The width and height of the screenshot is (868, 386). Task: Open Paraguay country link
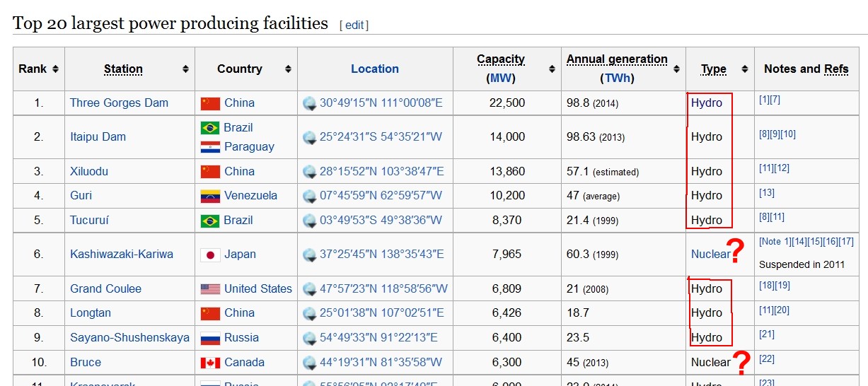click(249, 146)
